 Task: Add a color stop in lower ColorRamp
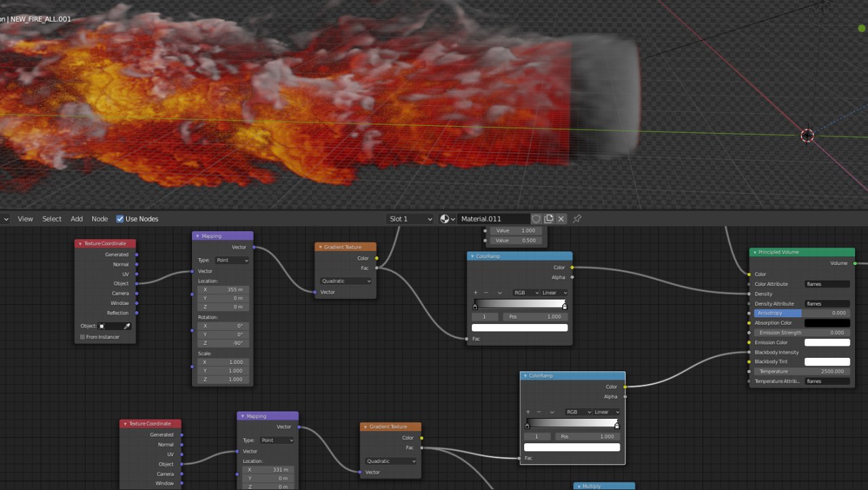click(528, 412)
